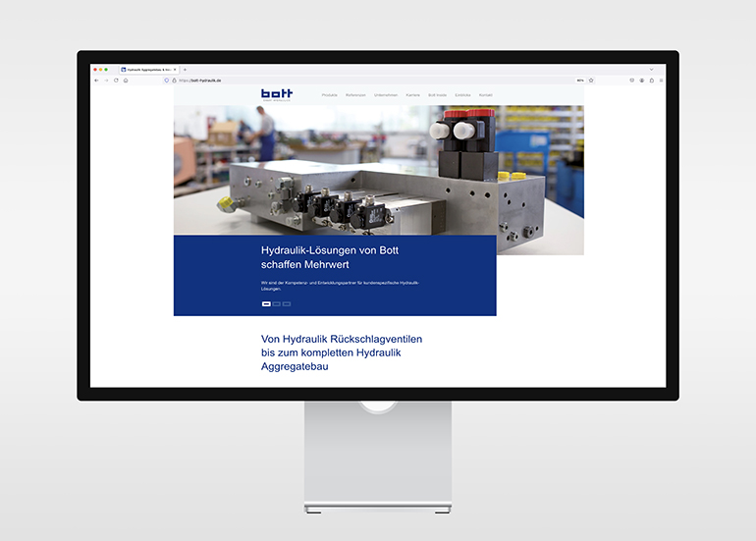Open the Kontakt navigation menu item

click(486, 95)
